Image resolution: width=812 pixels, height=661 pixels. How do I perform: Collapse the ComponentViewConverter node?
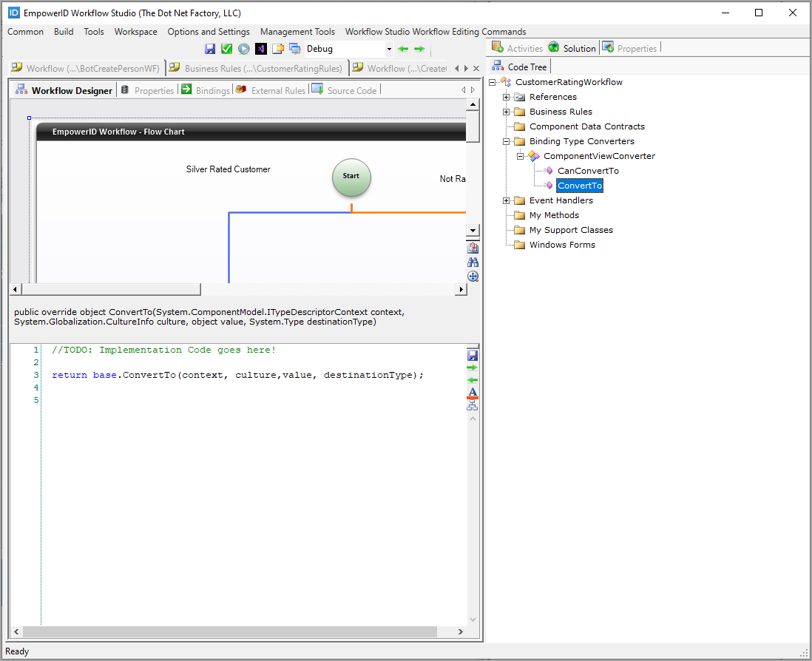pyautogui.click(x=521, y=156)
